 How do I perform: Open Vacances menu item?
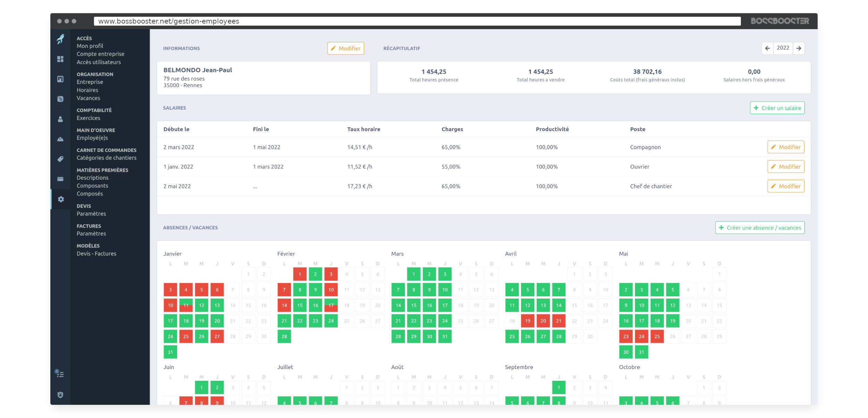[88, 98]
